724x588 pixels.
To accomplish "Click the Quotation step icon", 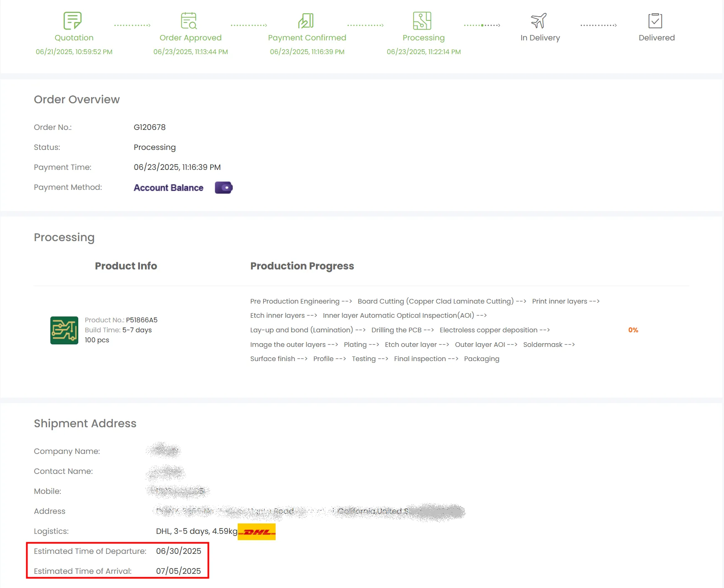I will [72, 20].
